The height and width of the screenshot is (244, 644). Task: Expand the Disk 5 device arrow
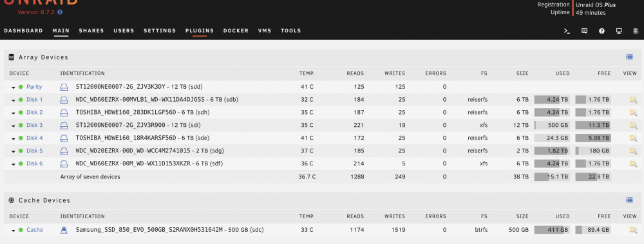pyautogui.click(x=13, y=151)
